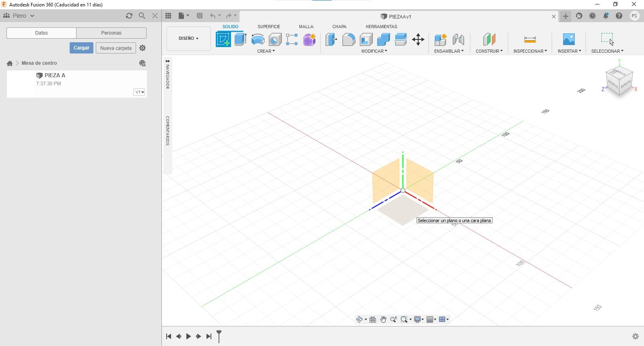The height and width of the screenshot is (346, 644).
Task: Open the notifications bell
Action: coord(606,16)
